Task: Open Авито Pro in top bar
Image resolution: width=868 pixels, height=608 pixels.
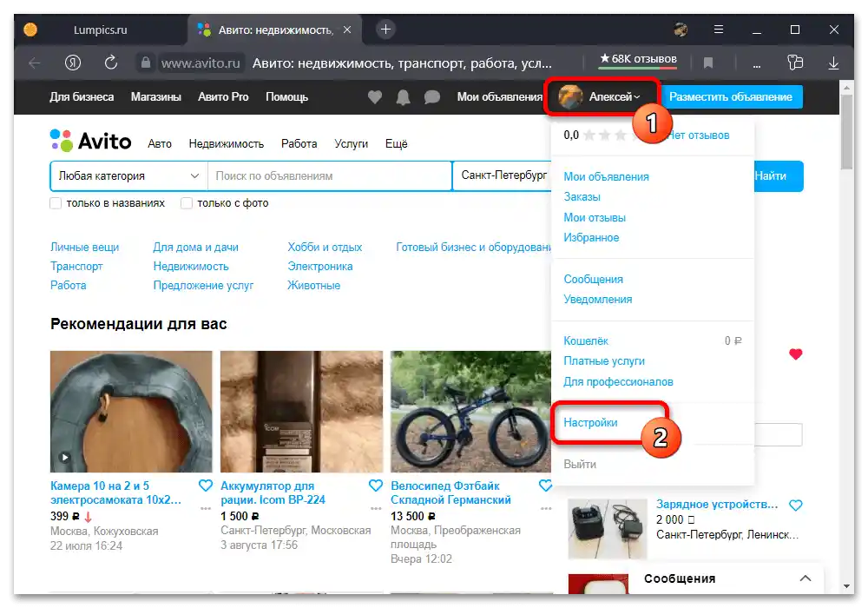Action: click(x=223, y=97)
